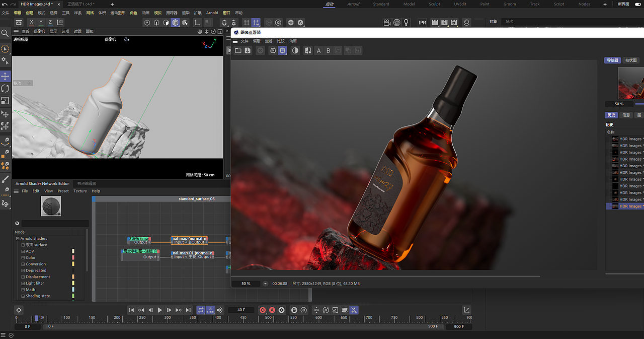Click the 柱状图 histogram button

(630, 60)
